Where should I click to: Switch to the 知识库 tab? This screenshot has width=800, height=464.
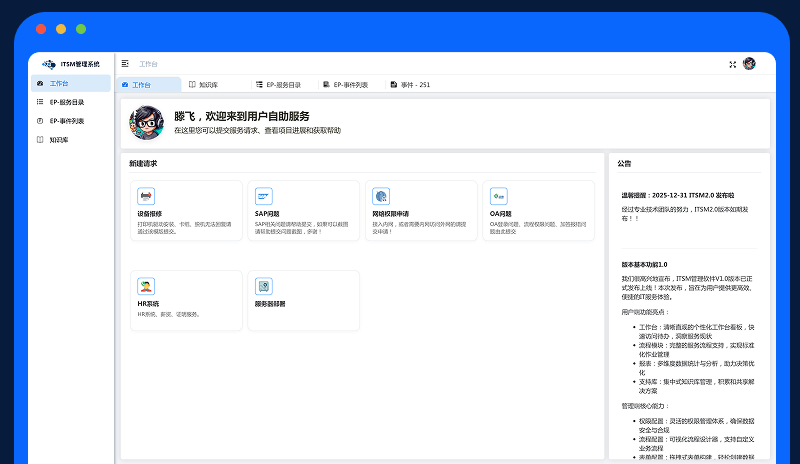pos(208,85)
